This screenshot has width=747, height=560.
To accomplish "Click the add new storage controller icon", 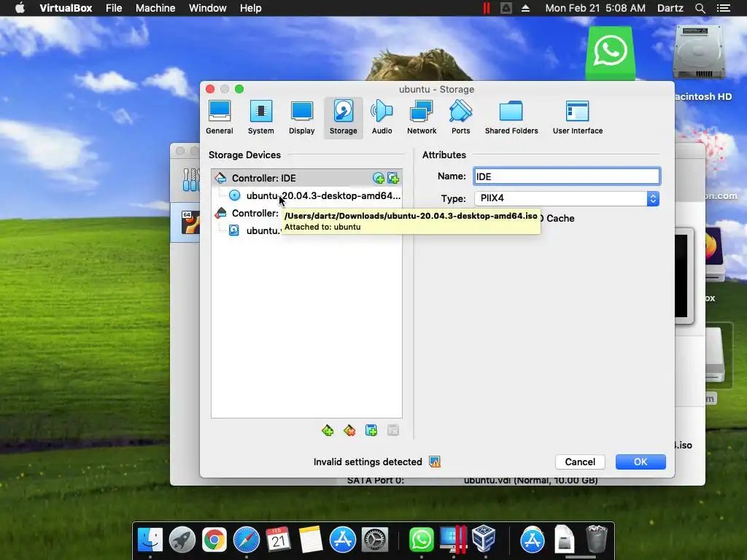I will click(328, 430).
